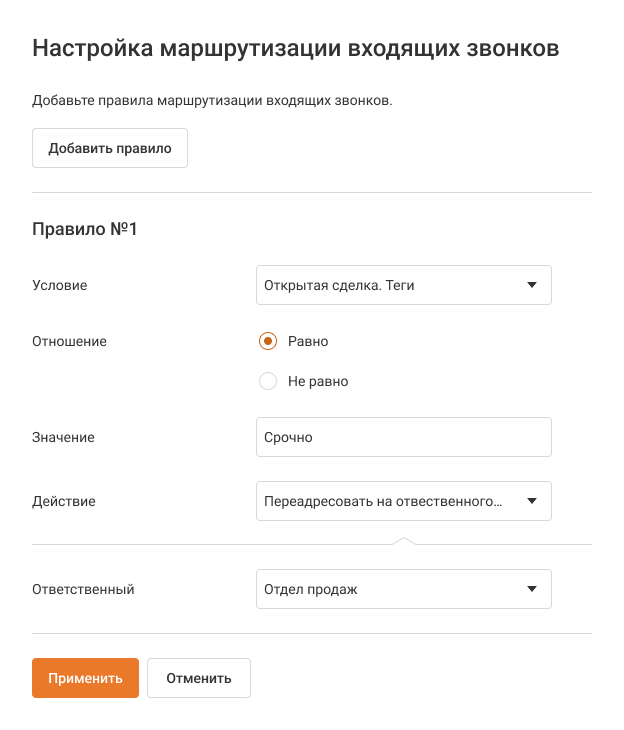Click the "Условие" field label

[x=60, y=285]
